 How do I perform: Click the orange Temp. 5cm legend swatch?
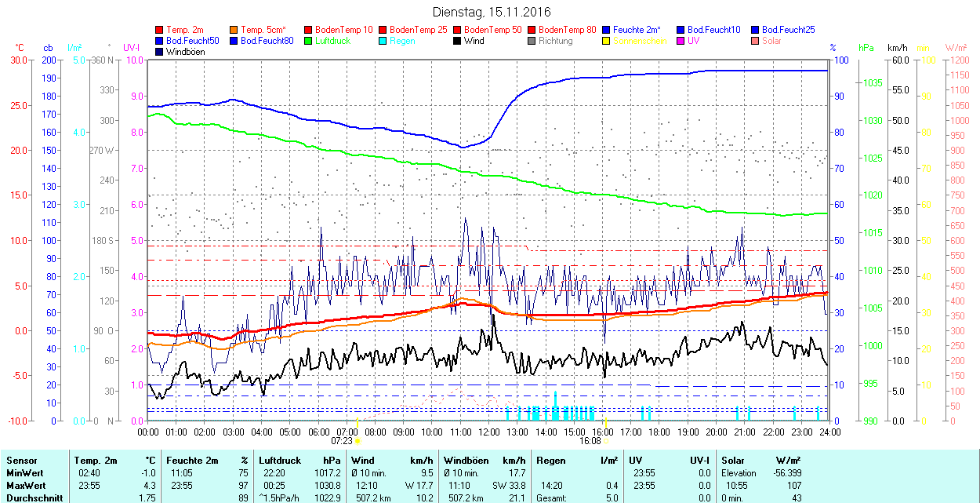tap(234, 30)
